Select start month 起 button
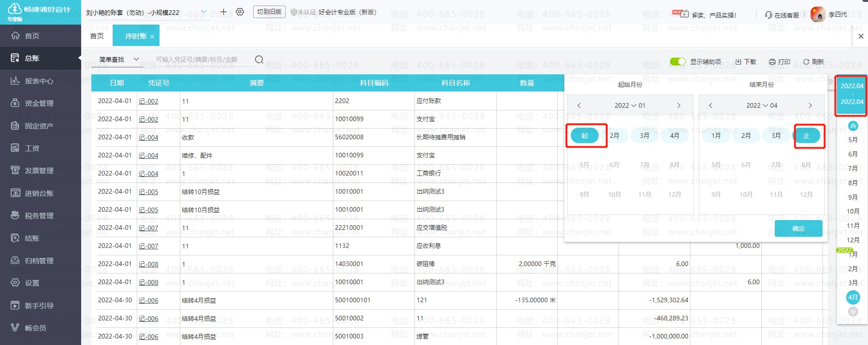Viewport: 868px width, 345px height. (x=585, y=136)
